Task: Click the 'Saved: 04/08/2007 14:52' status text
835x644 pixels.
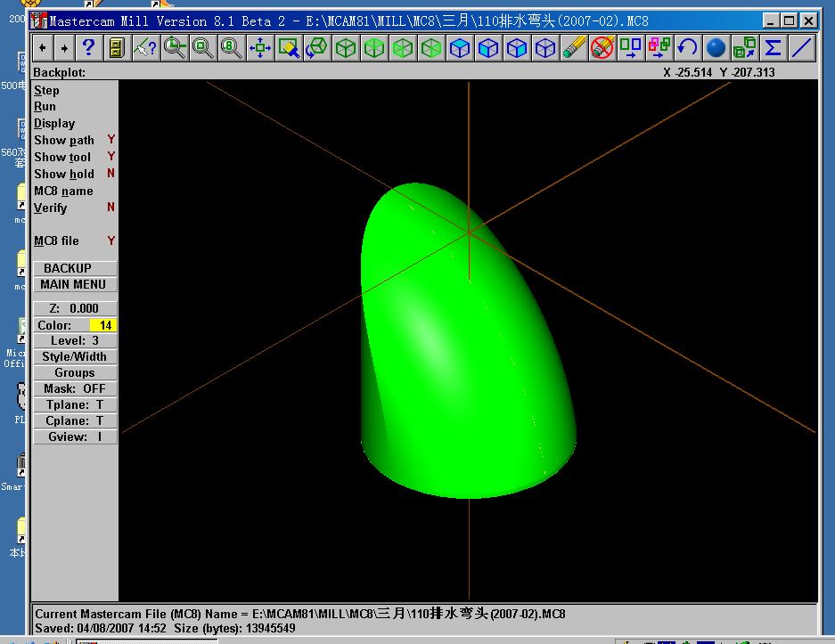Action: (x=101, y=628)
